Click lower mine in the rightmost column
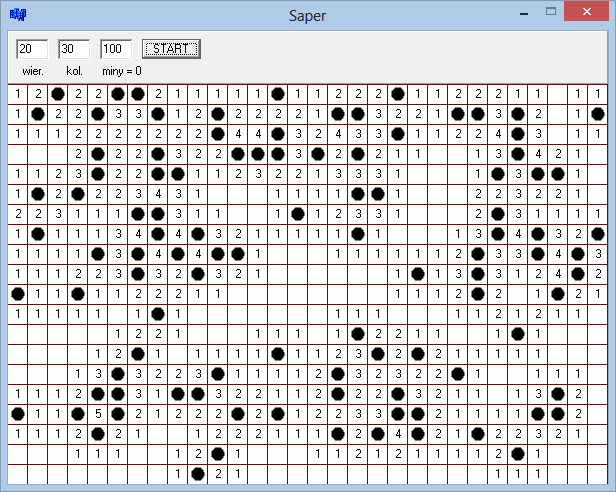The height and width of the screenshot is (492, 616). tap(598, 234)
